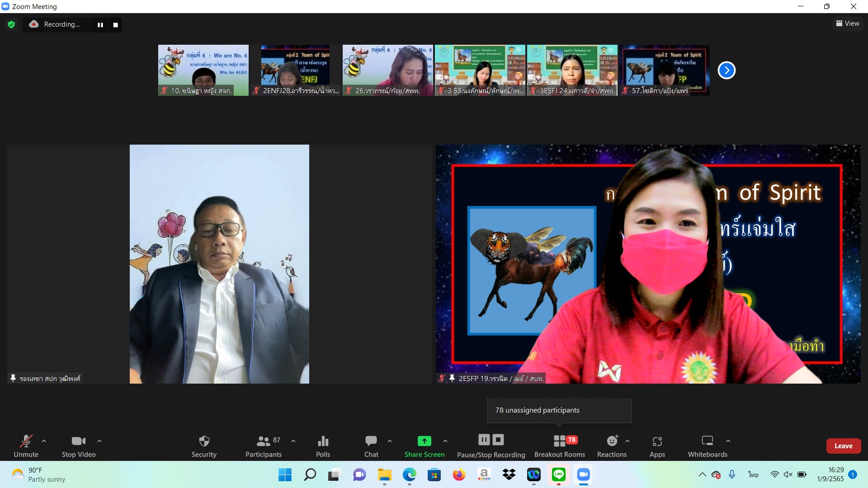Image resolution: width=868 pixels, height=488 pixels.
Task: Show next participants with blue arrow
Action: tap(726, 70)
